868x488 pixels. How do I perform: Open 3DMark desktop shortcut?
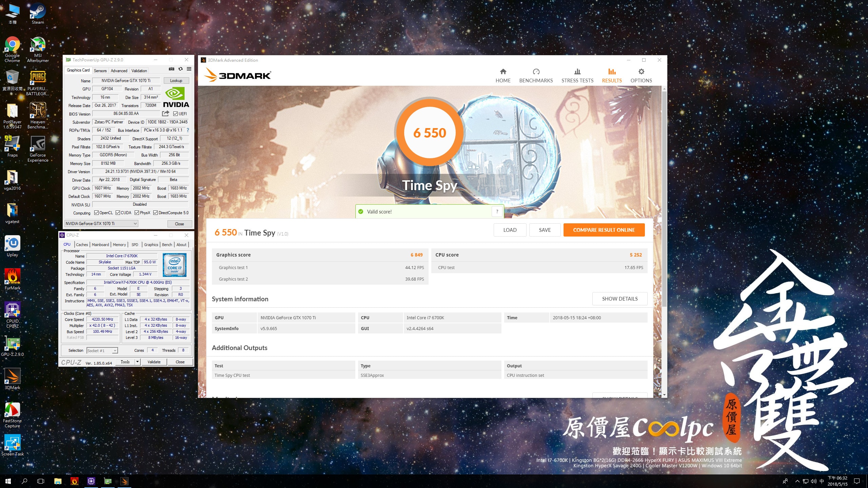pos(13,379)
